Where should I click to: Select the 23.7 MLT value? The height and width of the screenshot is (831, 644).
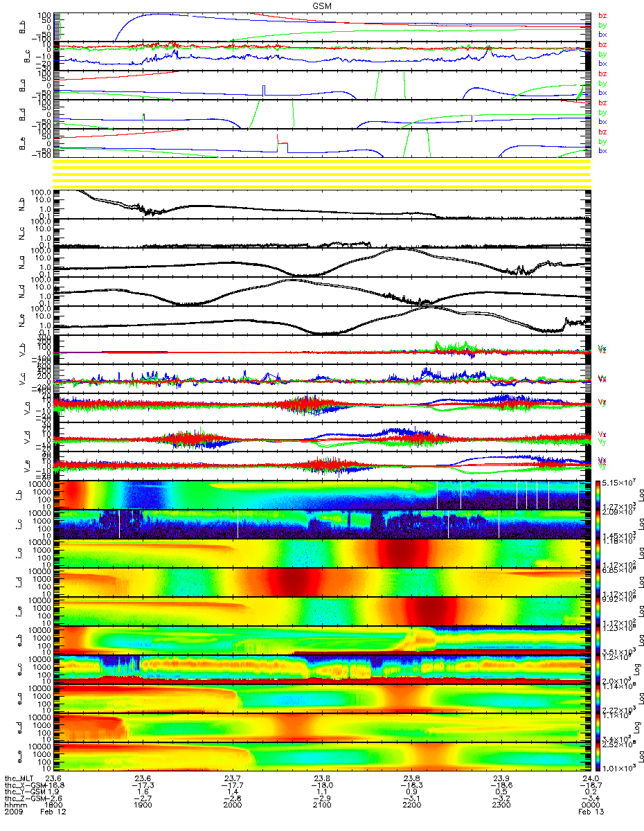point(233,779)
